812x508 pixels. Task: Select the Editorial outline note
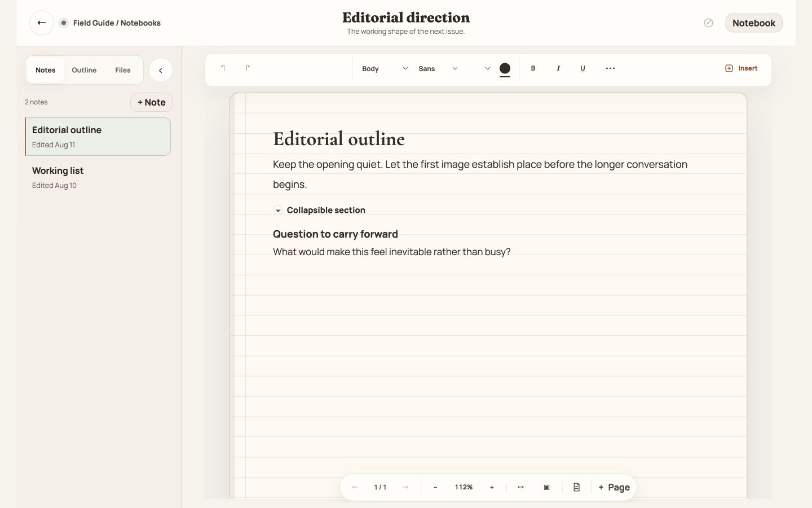98,137
